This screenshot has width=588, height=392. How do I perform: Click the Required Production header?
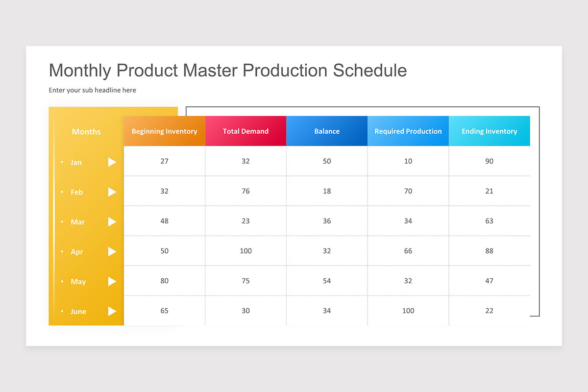point(408,131)
